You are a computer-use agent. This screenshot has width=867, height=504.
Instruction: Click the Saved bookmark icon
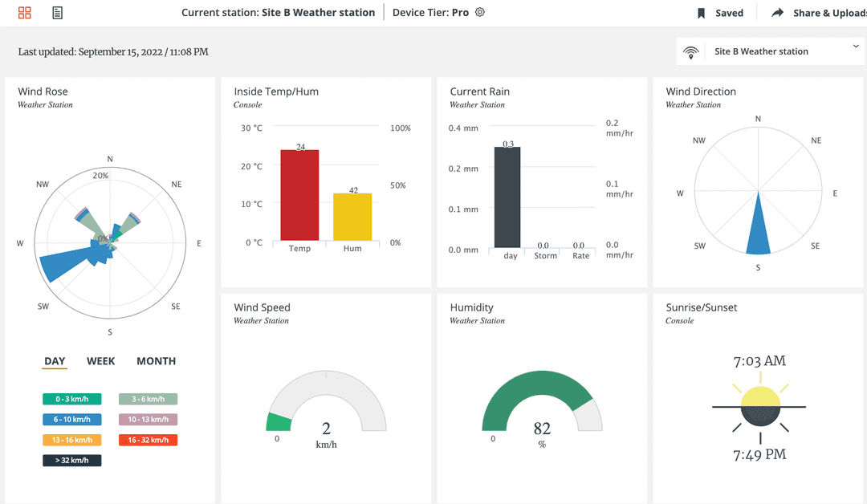(701, 13)
